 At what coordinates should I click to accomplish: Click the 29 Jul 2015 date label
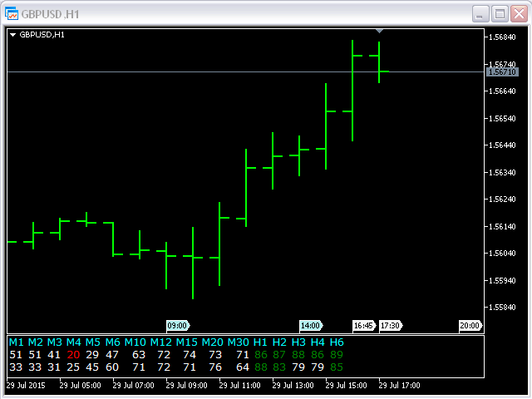(26, 386)
